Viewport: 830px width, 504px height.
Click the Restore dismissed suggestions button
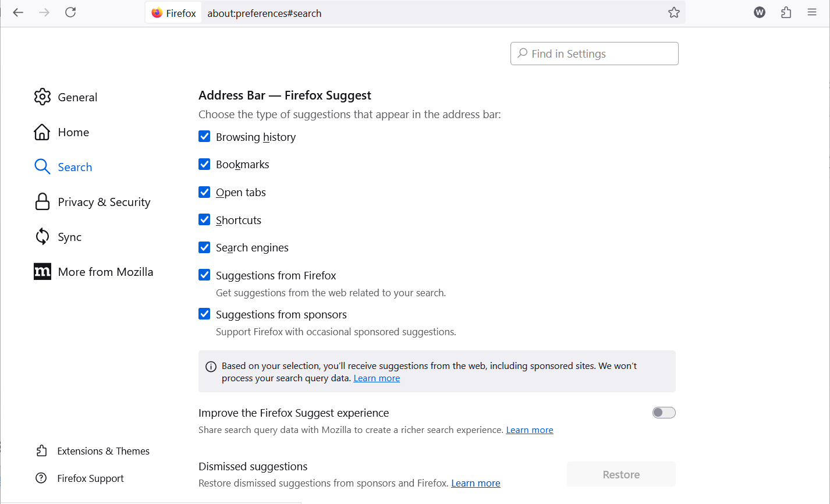621,474
